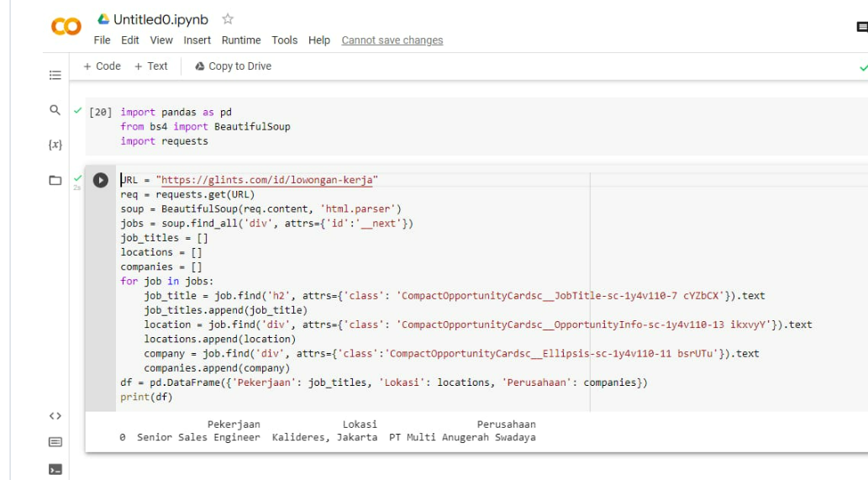
Task: Open the Tools menu
Action: 285,40
